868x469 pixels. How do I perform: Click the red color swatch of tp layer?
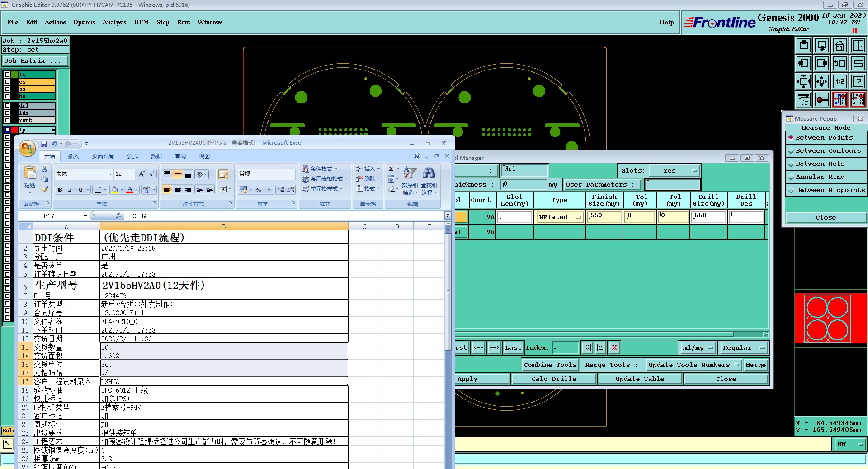(15, 130)
